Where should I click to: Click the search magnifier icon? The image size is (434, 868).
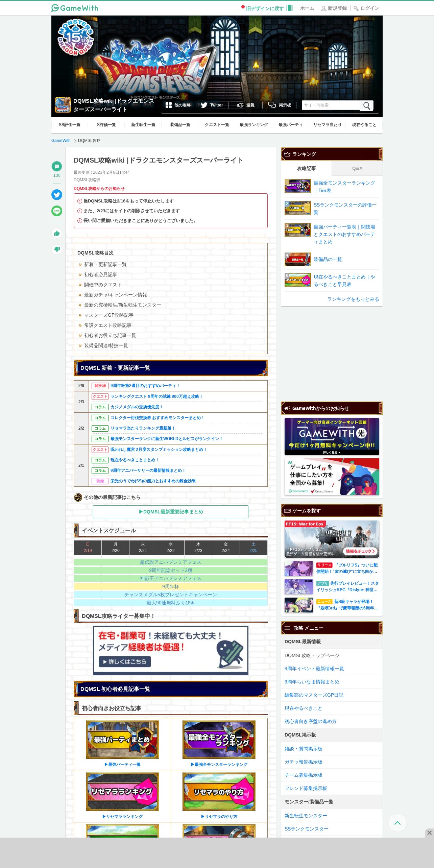(x=367, y=106)
